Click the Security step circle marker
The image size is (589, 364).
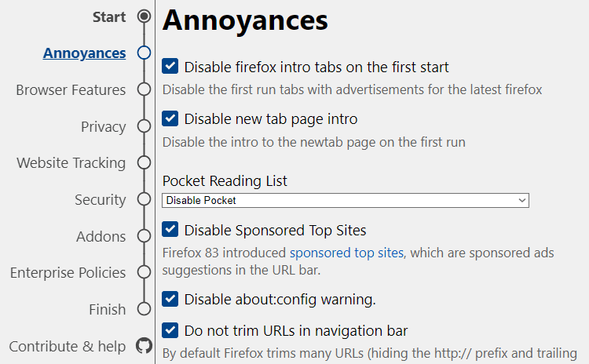click(x=144, y=199)
